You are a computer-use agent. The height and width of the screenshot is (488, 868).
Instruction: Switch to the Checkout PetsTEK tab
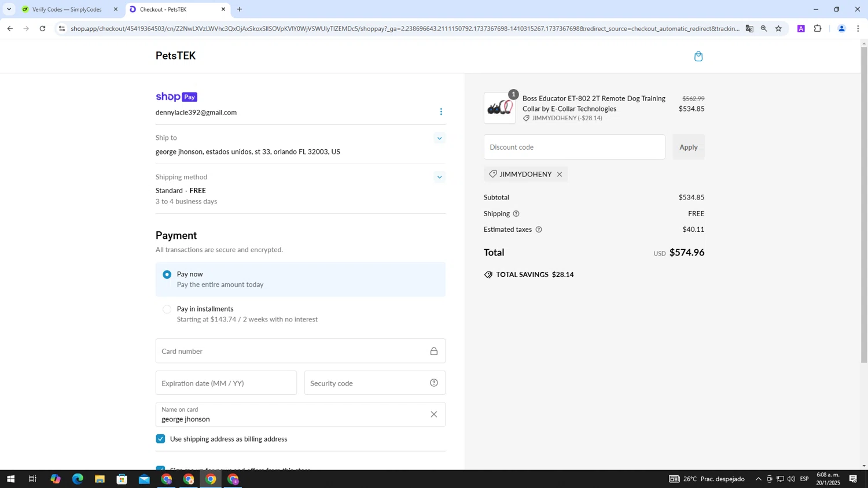[174, 9]
